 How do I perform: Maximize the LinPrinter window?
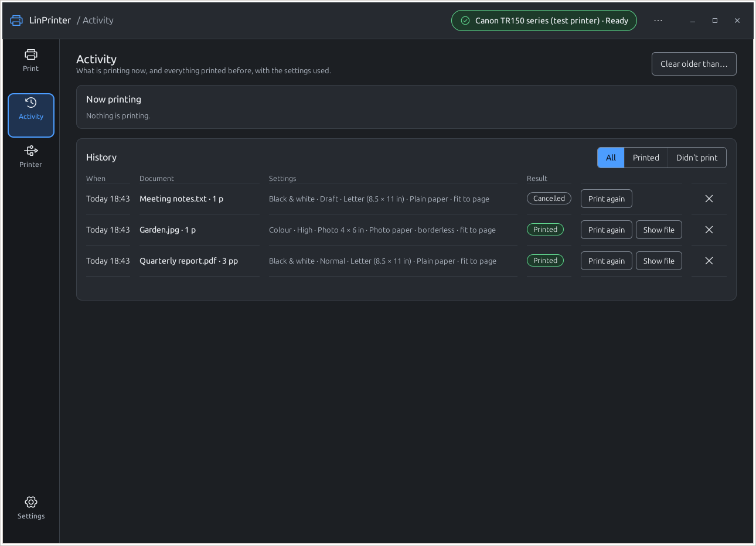pyautogui.click(x=715, y=21)
